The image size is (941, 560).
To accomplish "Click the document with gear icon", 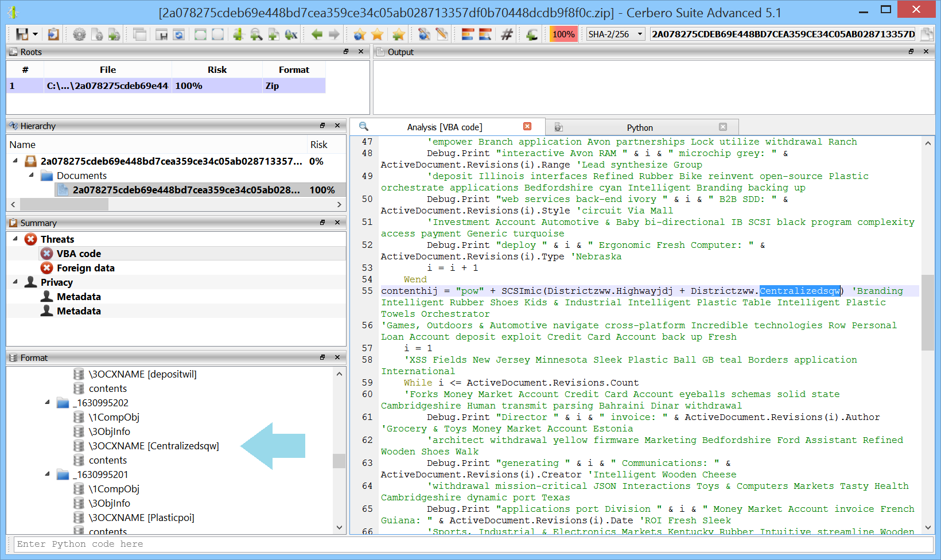I will [x=97, y=34].
